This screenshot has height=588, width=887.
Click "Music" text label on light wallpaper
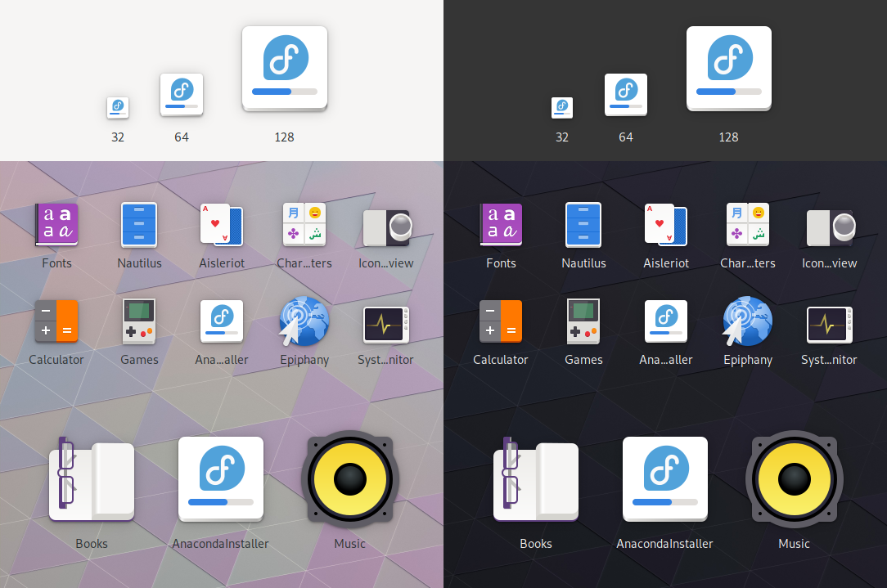coord(349,543)
